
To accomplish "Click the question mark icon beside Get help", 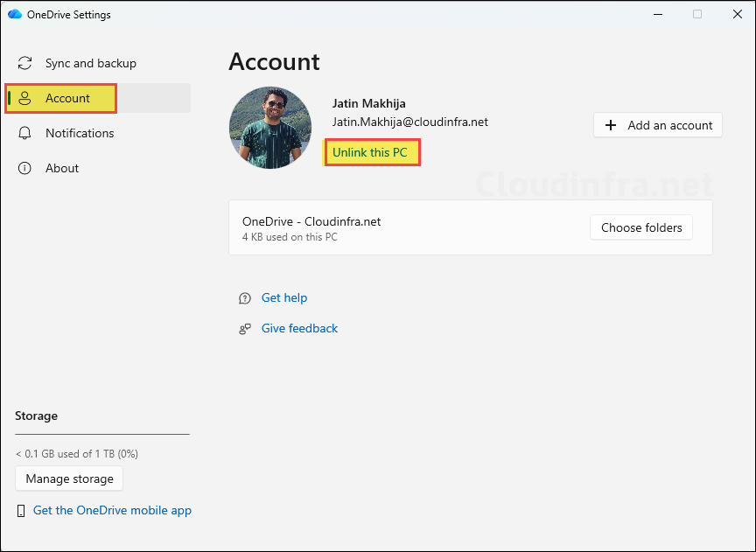I will [244, 297].
